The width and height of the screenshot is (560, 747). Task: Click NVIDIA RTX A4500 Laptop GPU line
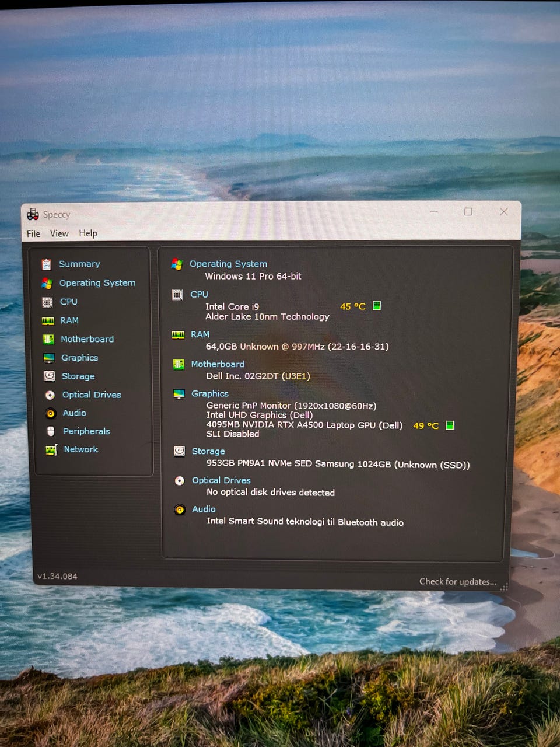point(304,425)
